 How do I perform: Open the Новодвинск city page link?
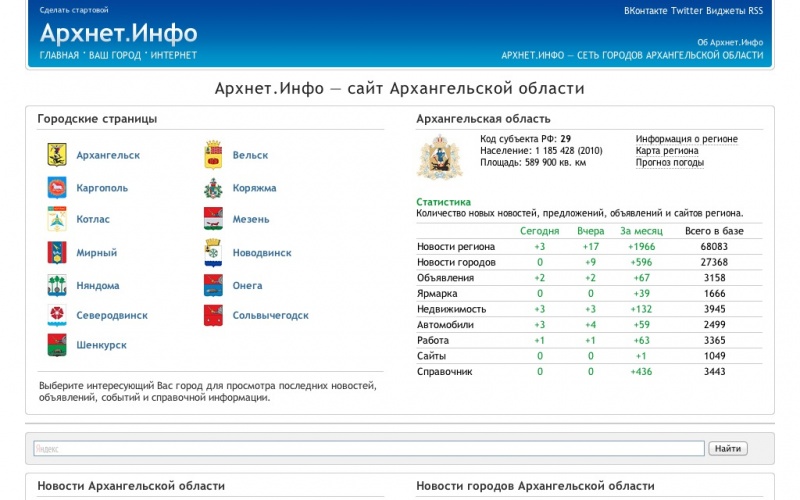point(262,253)
